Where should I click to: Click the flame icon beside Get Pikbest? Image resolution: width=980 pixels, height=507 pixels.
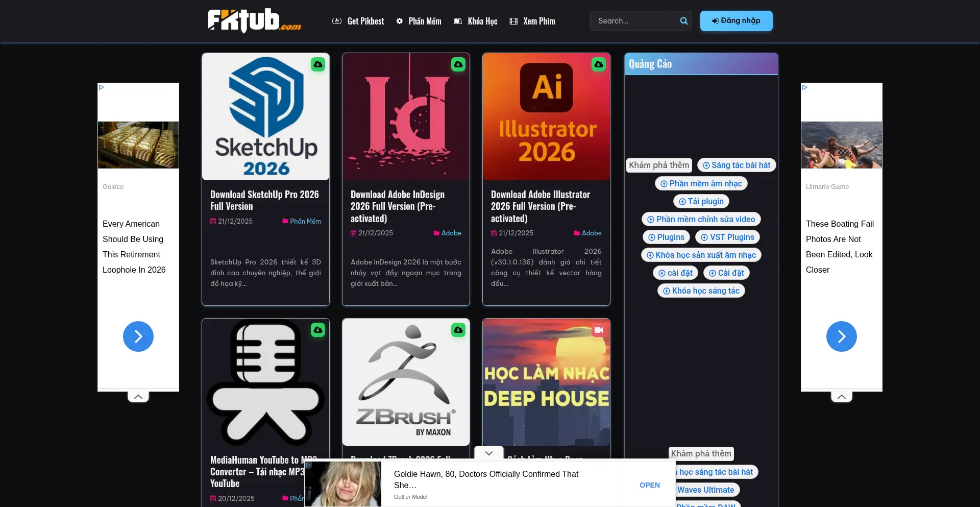coord(337,21)
